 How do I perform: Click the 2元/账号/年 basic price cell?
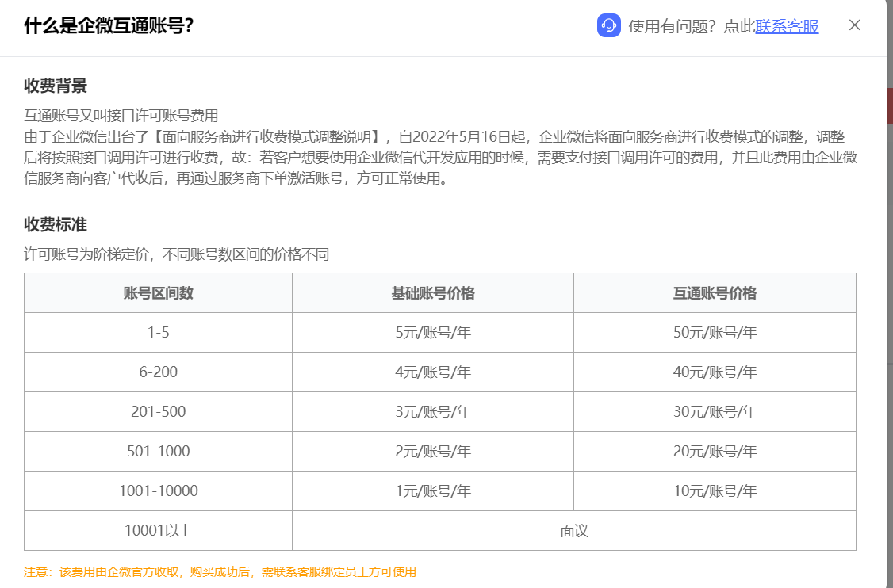[x=433, y=452]
